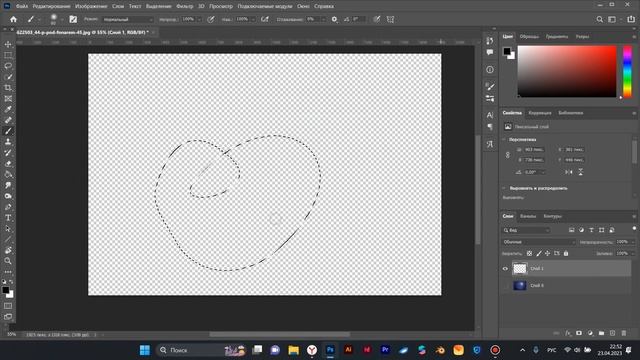Select the Brush tool in left toolbar
This screenshot has width=640, height=360.
8,131
